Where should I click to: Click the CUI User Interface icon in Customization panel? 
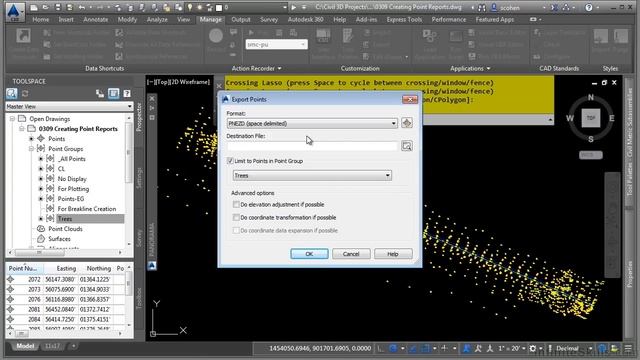(323, 36)
